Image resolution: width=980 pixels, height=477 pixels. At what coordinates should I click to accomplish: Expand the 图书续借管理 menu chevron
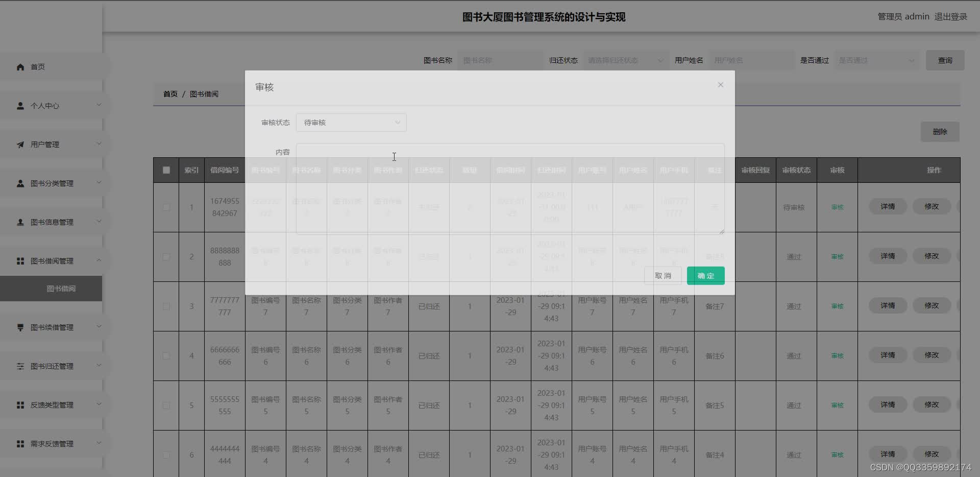pyautogui.click(x=99, y=327)
